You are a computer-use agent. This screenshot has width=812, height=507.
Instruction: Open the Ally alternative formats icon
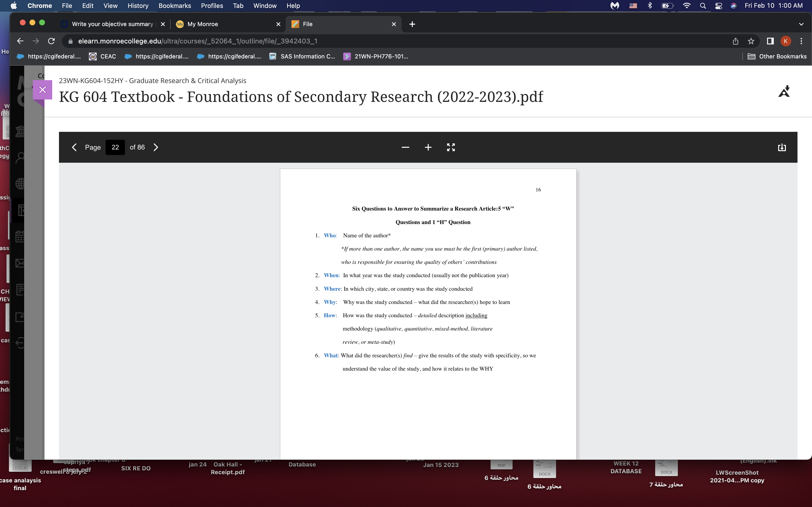(x=784, y=91)
